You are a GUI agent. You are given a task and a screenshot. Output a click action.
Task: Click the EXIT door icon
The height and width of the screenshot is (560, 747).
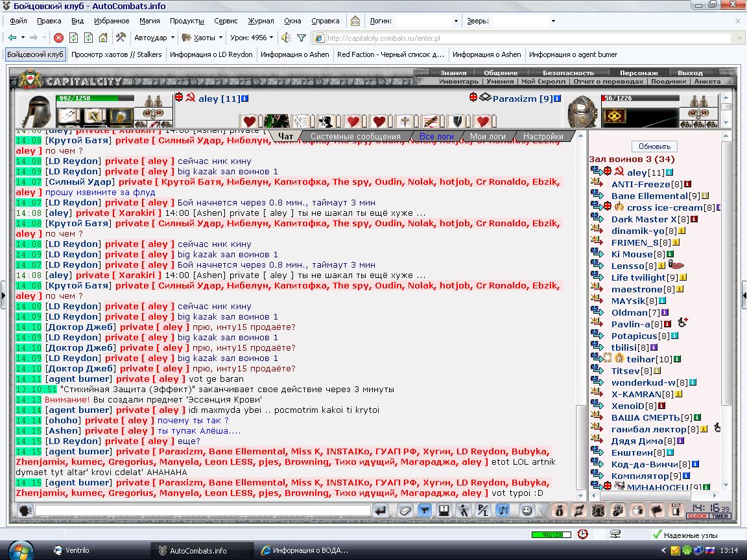pyautogui.click(x=676, y=510)
